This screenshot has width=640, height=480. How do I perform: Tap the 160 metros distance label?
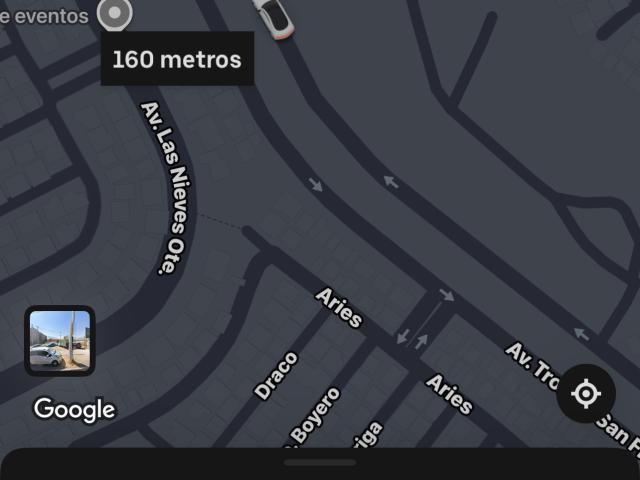click(177, 59)
